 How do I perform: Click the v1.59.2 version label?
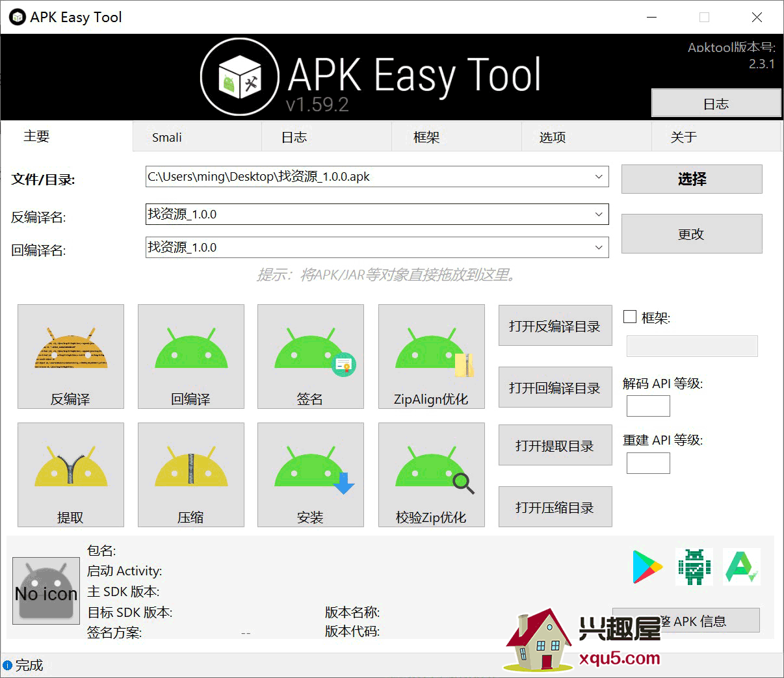pyautogui.click(x=317, y=104)
